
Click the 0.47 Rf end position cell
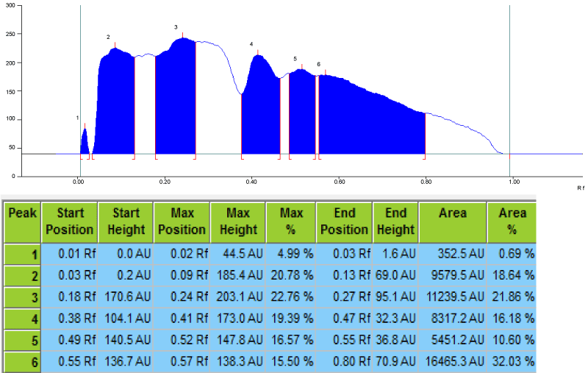344,319
